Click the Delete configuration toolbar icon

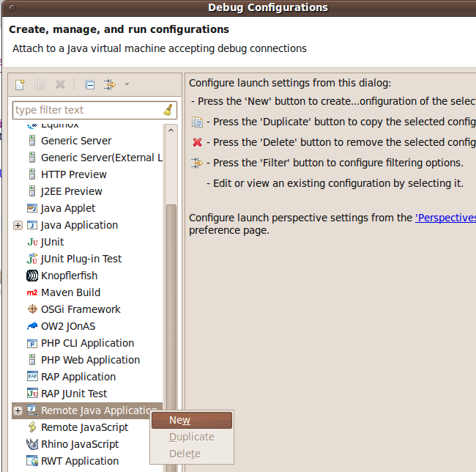pos(60,84)
